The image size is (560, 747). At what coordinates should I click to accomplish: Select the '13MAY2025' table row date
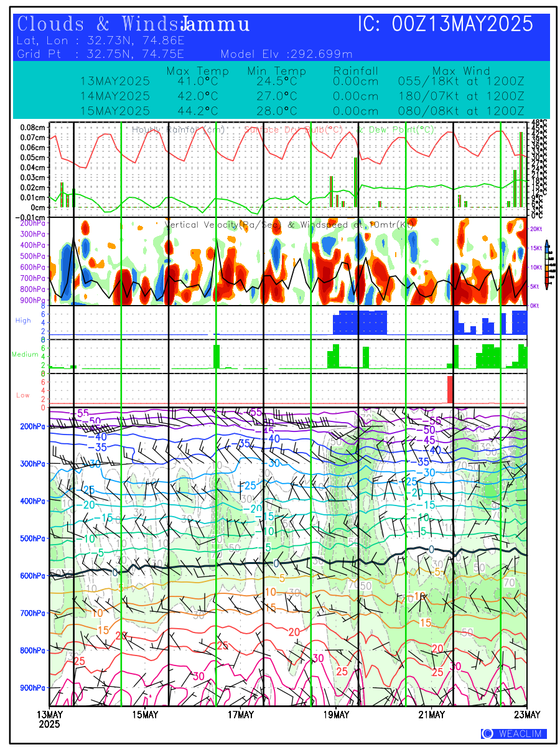coord(115,82)
